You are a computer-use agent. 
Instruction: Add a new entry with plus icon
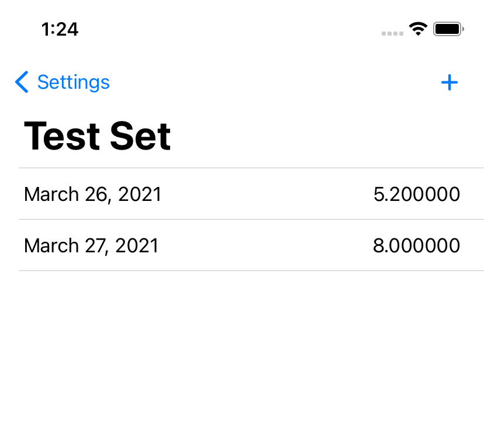click(x=450, y=82)
